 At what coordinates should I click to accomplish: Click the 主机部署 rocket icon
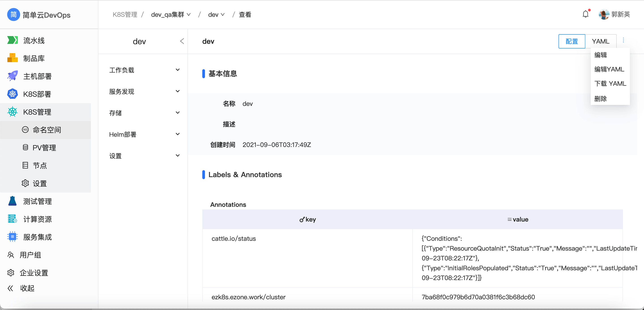[13, 76]
